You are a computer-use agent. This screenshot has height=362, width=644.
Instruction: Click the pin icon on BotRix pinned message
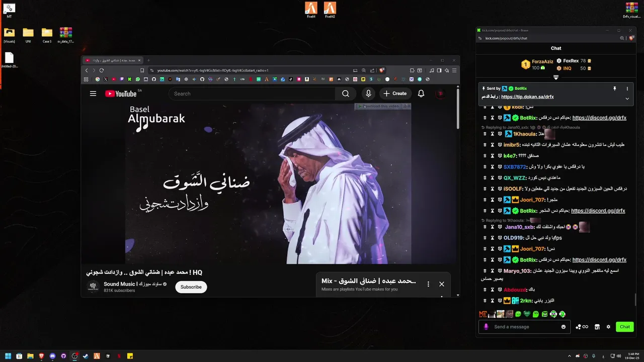pyautogui.click(x=614, y=88)
